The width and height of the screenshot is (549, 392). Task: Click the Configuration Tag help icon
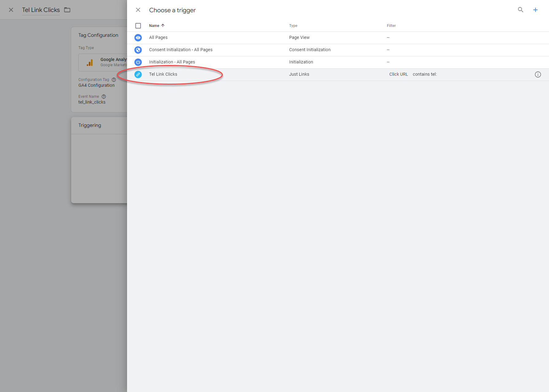click(x=114, y=80)
